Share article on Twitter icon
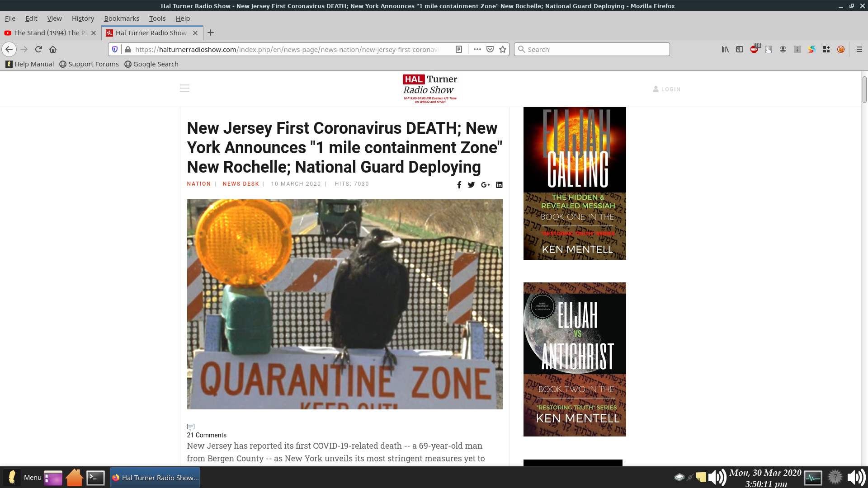Screen dimensions: 868x488 (x=471, y=185)
